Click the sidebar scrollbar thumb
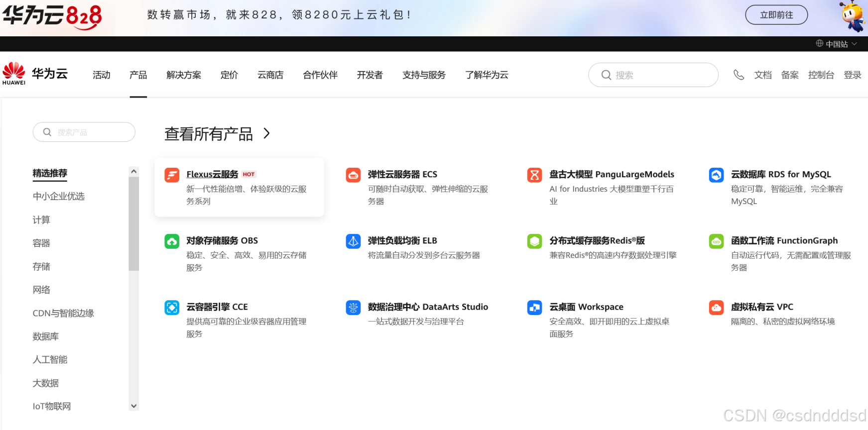This screenshot has width=868, height=430. point(133,224)
